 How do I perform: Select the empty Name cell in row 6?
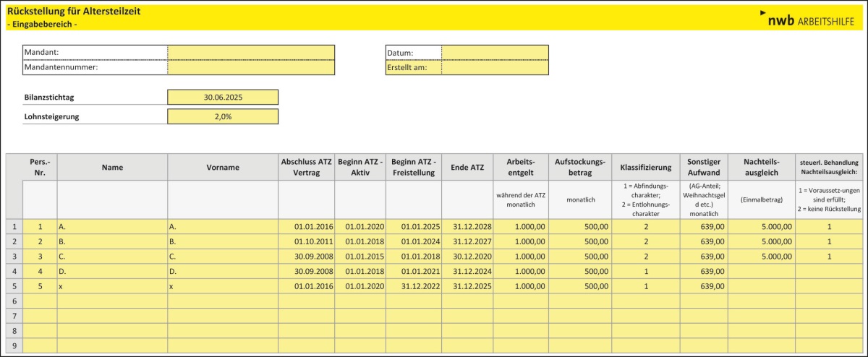(112, 301)
